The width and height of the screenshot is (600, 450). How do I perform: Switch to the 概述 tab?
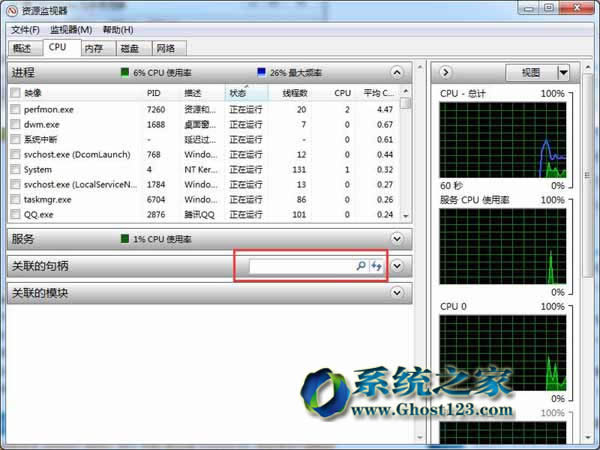point(25,49)
